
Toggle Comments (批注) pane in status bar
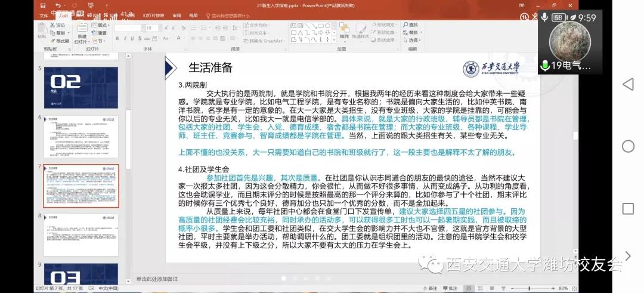453,288
